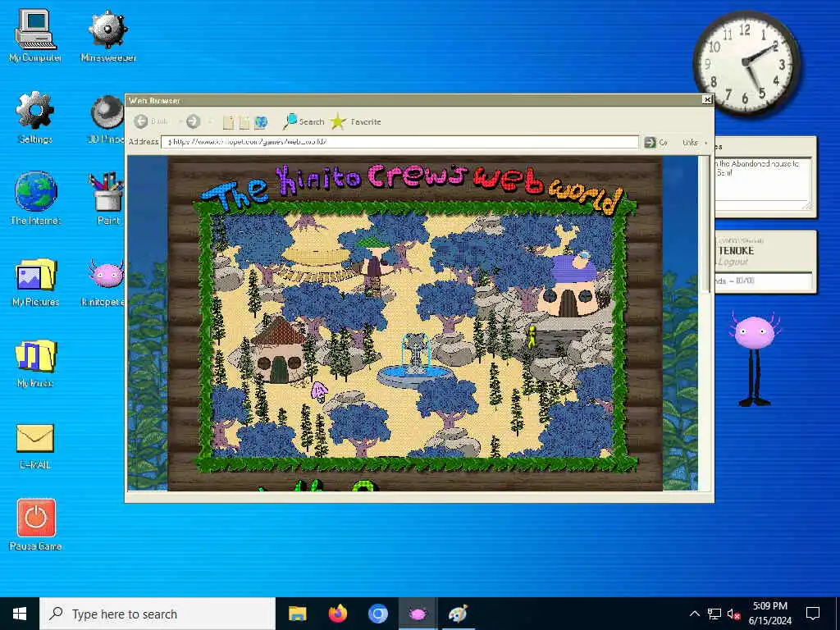Click the Kinito pet character on desktop
Image resolution: width=840 pixels, height=630 pixels.
(x=755, y=359)
